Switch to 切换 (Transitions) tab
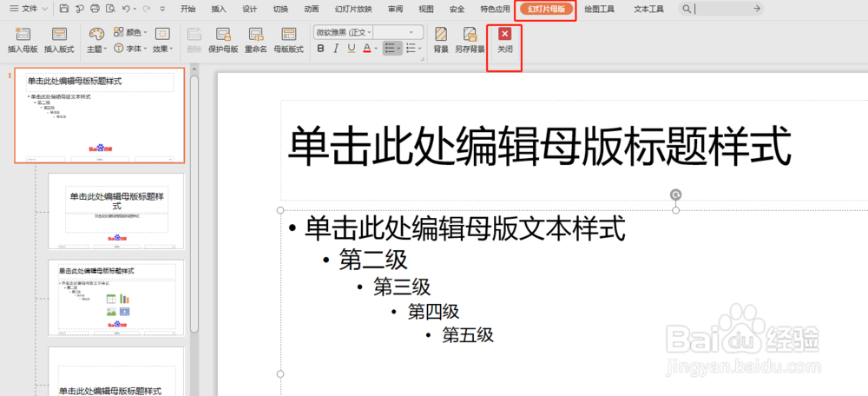The image size is (868, 396). click(x=280, y=9)
